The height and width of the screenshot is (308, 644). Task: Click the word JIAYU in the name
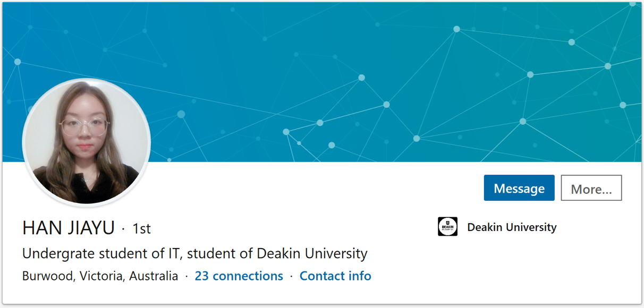click(x=91, y=228)
